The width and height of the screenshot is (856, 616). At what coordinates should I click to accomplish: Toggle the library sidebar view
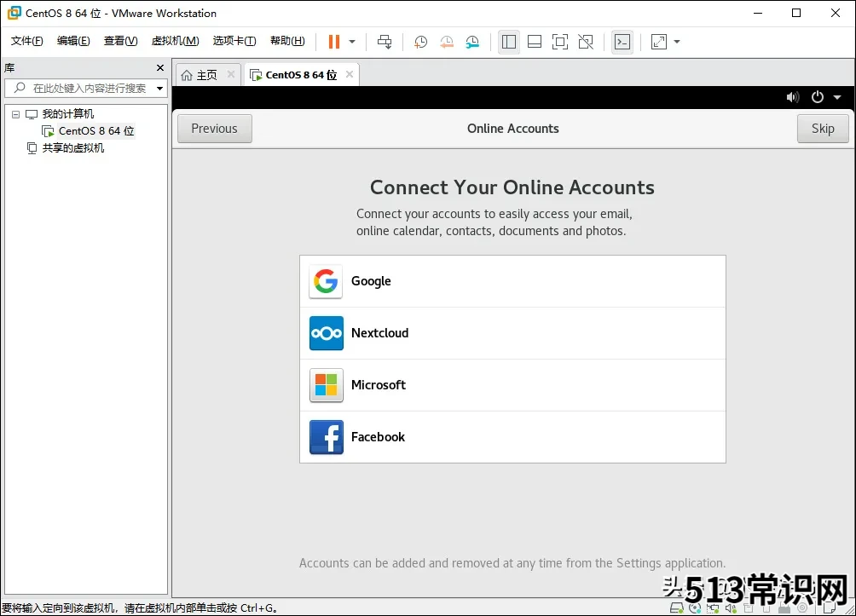(x=509, y=42)
